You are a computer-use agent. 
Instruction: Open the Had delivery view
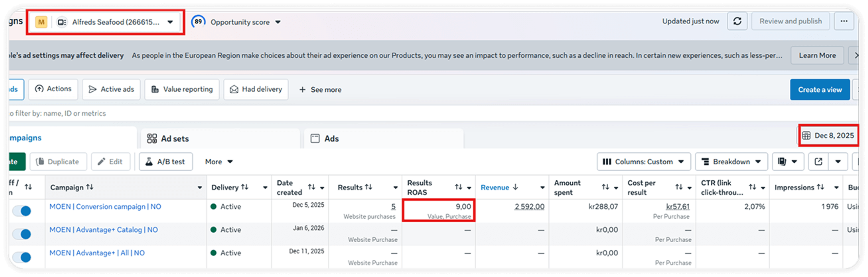(256, 89)
